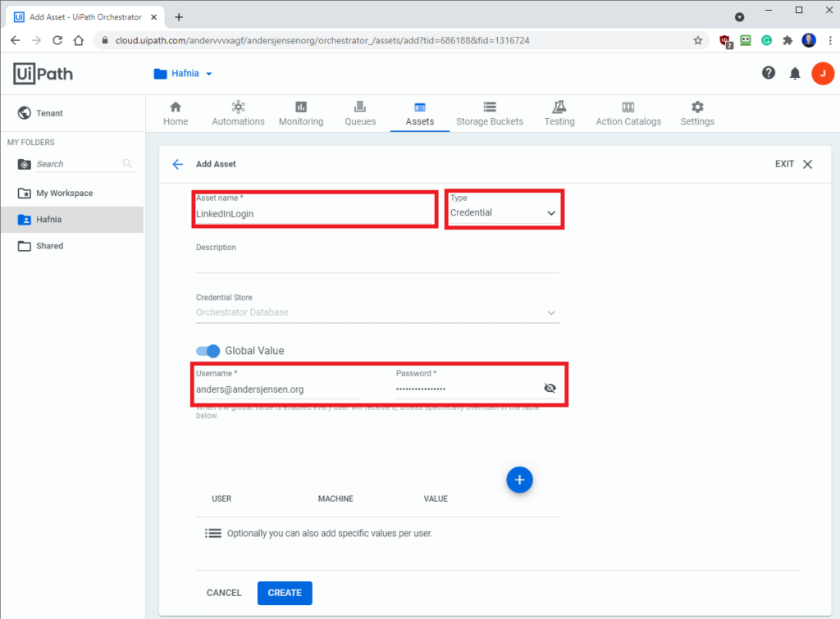Click the CANCEL button

(224, 593)
